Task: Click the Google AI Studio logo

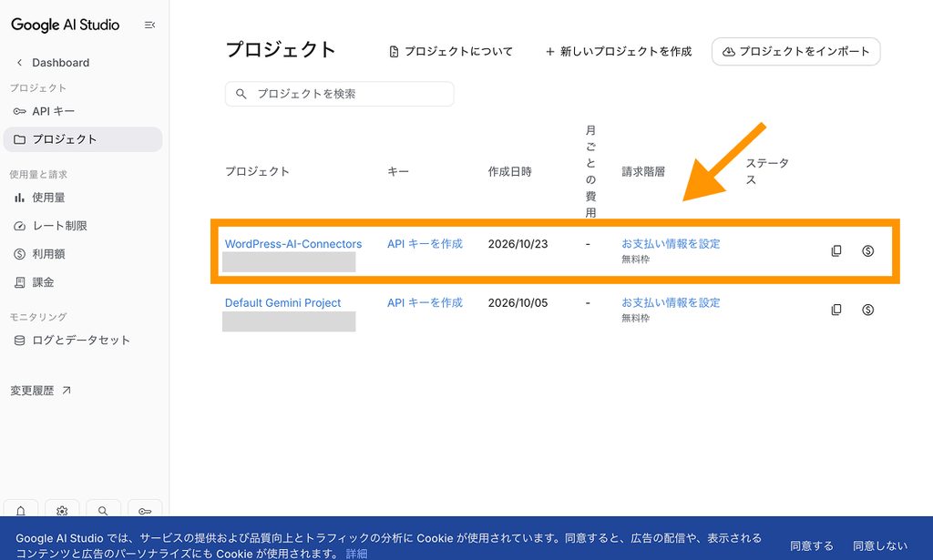Action: point(66,25)
